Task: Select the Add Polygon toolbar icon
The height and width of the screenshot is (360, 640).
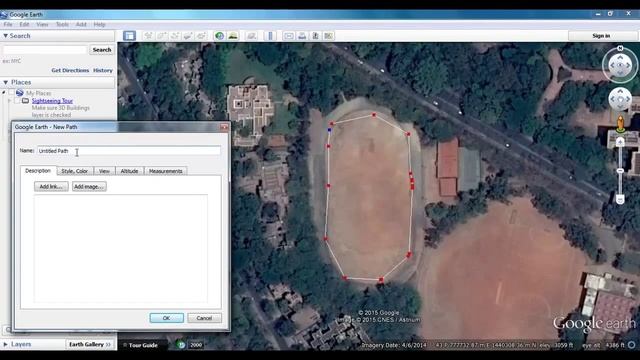Action: coord(162,36)
